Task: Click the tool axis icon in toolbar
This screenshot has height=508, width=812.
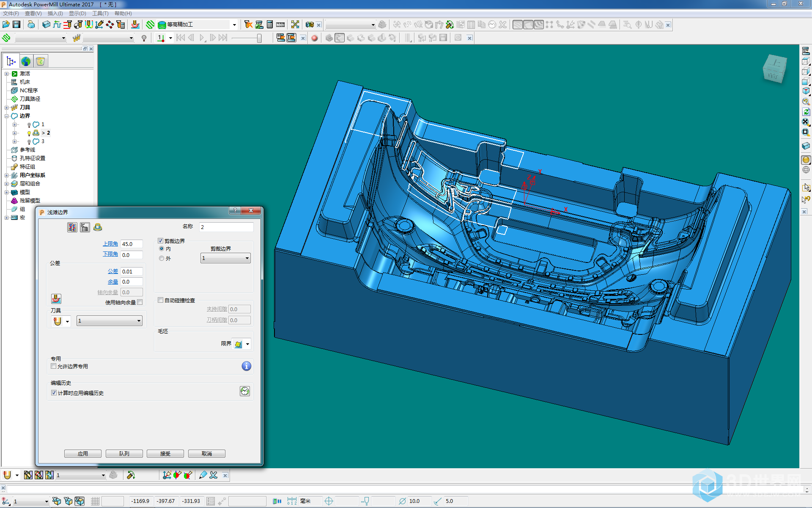Action: coord(99,25)
